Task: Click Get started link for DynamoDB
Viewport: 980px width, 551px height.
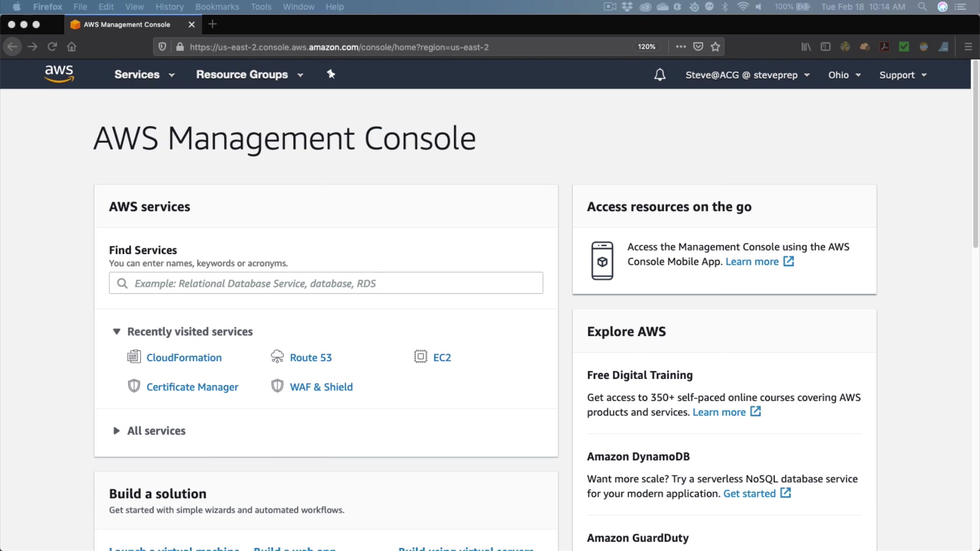Action: pyautogui.click(x=749, y=493)
